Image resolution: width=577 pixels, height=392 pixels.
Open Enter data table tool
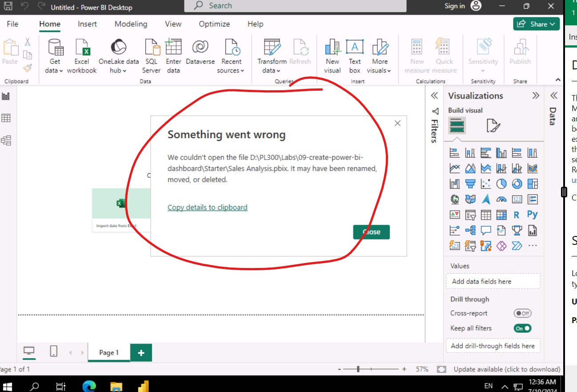coord(173,56)
